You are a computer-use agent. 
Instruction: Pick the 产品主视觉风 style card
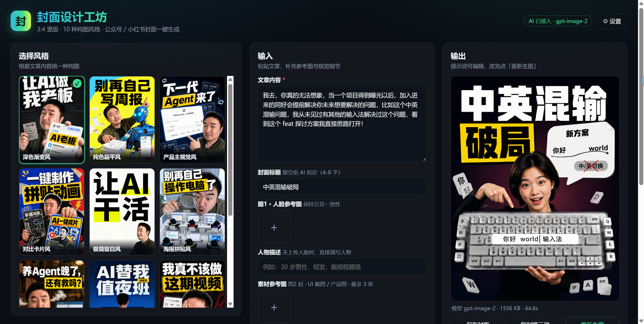pos(192,120)
